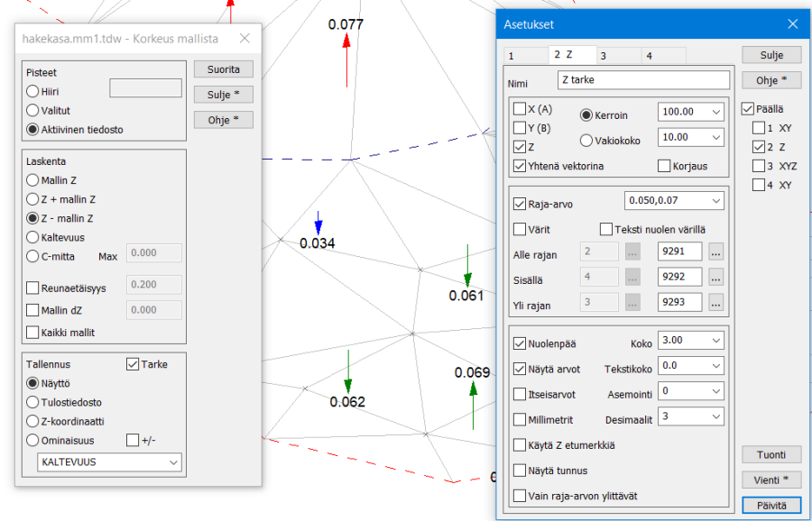Click the browse button next to 9293
Image resolution: width=812 pixels, height=521 pixels.
click(x=716, y=303)
